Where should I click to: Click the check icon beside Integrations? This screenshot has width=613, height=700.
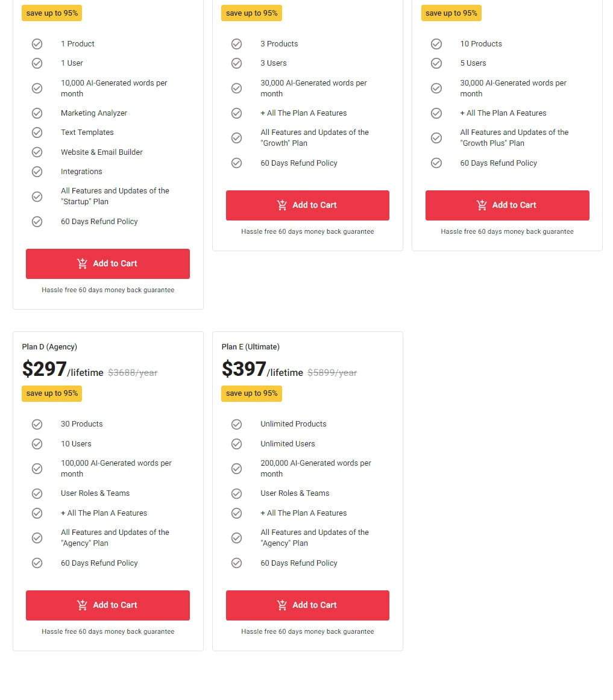point(37,172)
